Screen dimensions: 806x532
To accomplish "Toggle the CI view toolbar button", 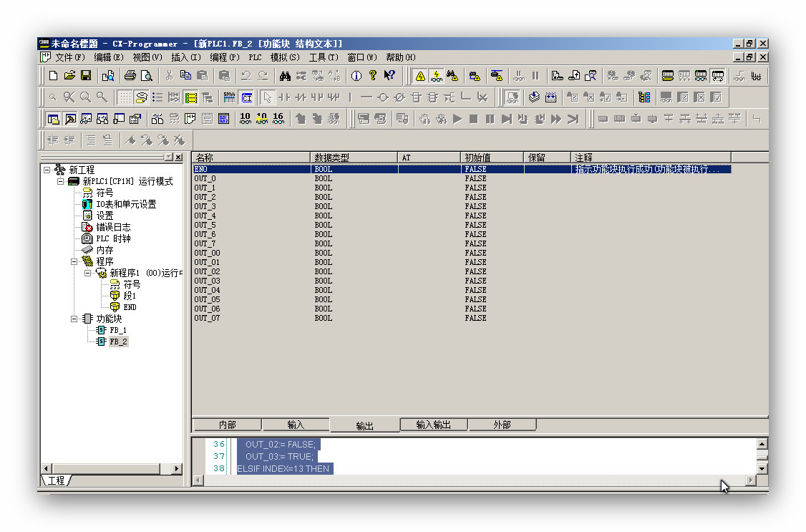I will (x=247, y=97).
